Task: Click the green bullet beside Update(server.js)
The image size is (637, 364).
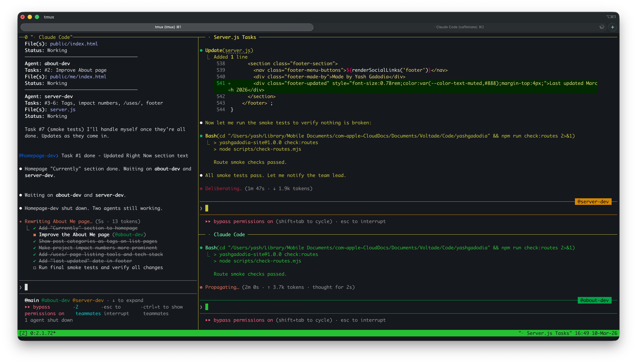Action: [x=201, y=50]
